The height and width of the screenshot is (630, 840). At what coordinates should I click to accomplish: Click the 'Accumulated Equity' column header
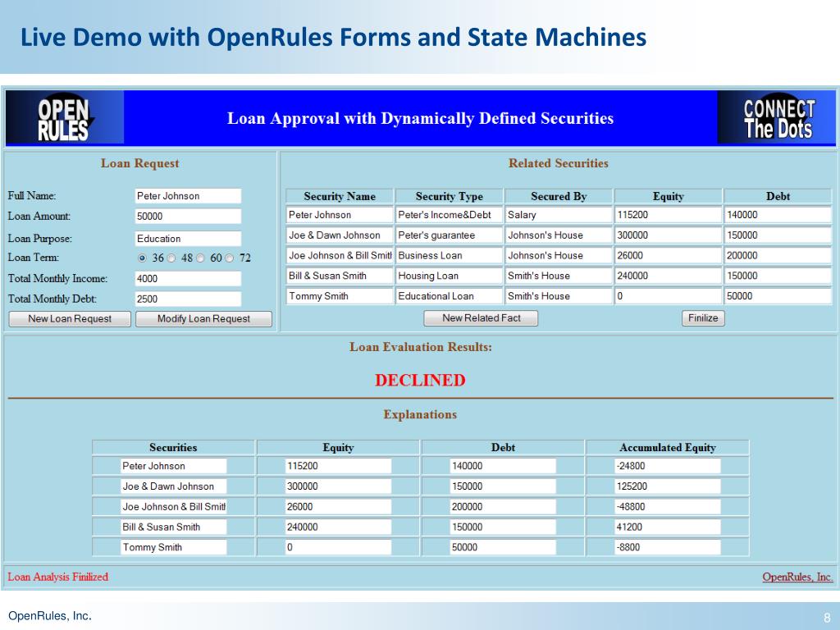click(x=668, y=448)
